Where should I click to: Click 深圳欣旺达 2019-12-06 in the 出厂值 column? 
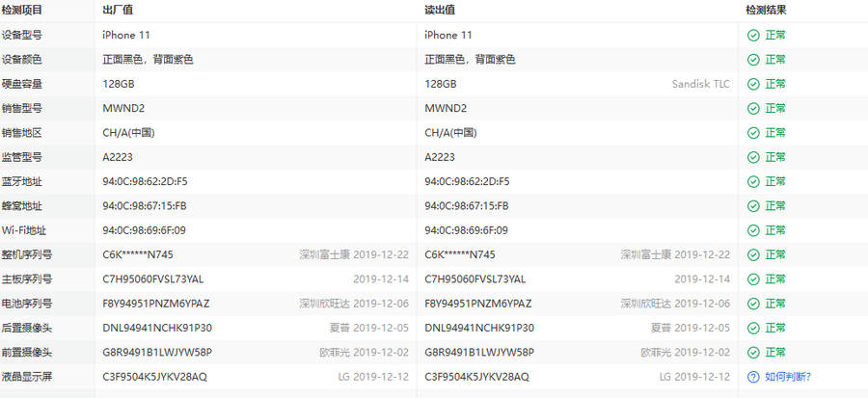pyautogui.click(x=354, y=304)
